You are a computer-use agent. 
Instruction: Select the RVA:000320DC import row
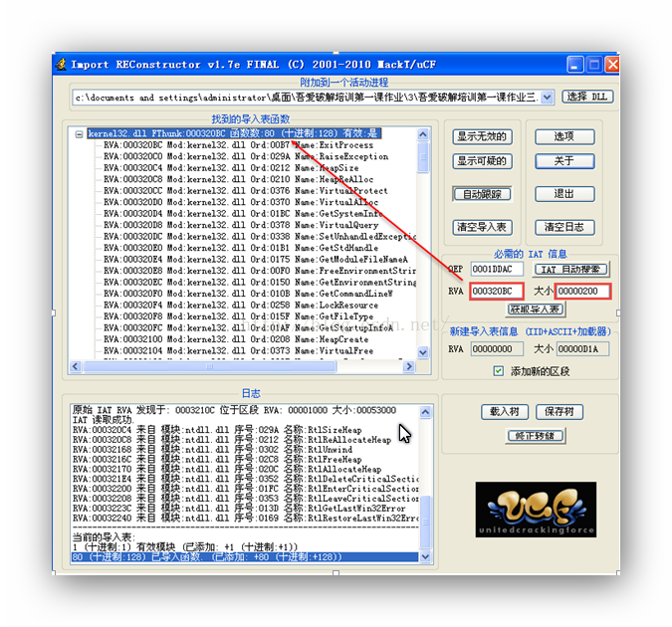(260, 237)
